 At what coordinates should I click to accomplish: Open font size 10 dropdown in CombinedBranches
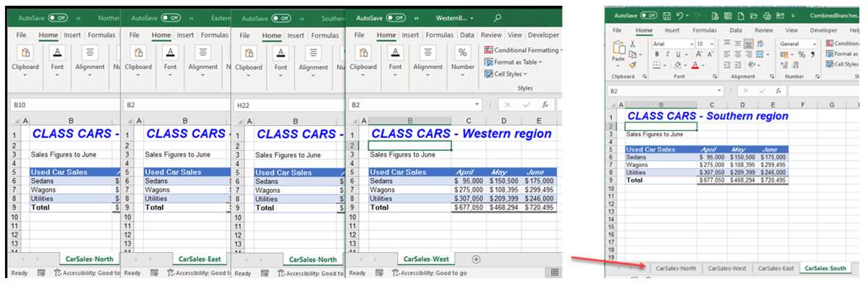(712, 44)
